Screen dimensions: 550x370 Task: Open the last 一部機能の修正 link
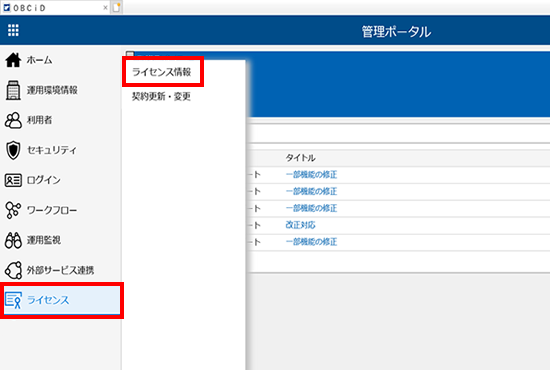311,242
